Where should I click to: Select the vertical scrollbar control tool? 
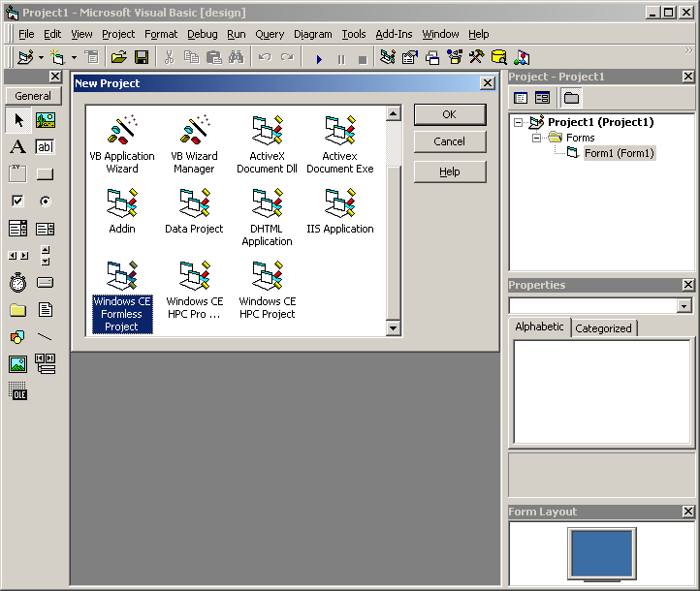(46, 256)
